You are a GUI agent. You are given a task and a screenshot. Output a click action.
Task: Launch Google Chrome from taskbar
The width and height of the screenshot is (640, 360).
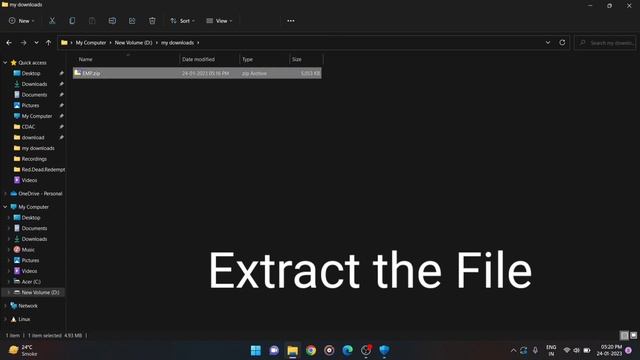[311, 350]
